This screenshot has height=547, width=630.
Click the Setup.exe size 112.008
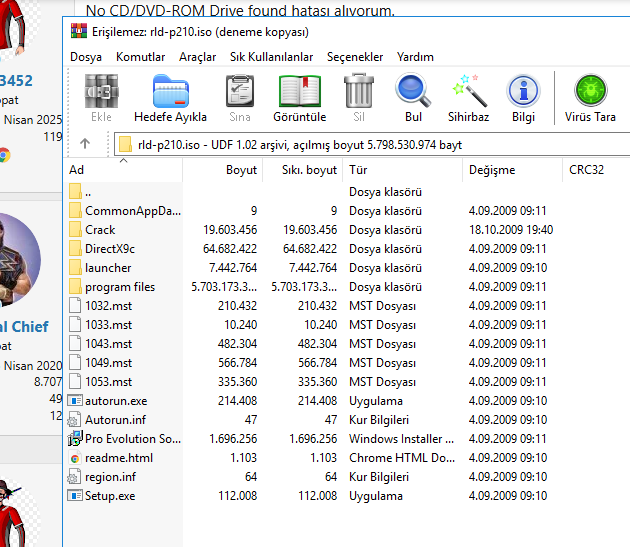(x=237, y=496)
